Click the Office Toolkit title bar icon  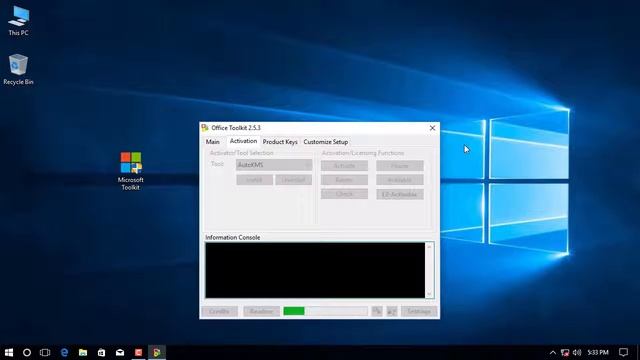coord(205,128)
